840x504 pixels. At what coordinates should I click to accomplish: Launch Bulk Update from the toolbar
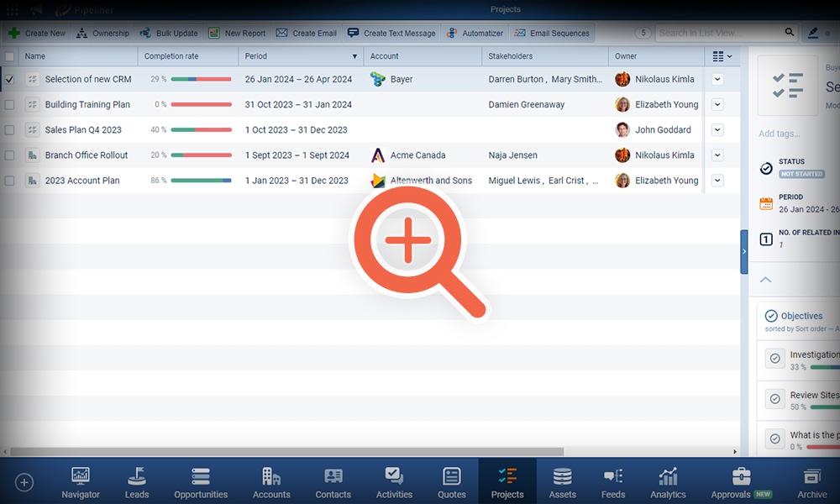point(168,33)
